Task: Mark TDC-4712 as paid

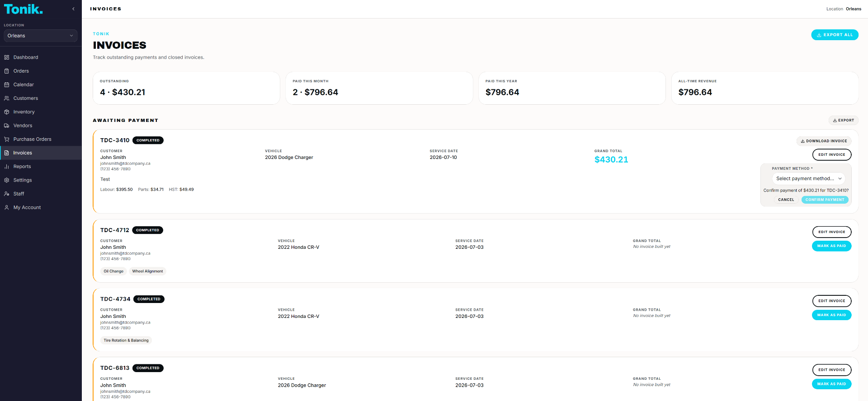Action: [x=832, y=246]
